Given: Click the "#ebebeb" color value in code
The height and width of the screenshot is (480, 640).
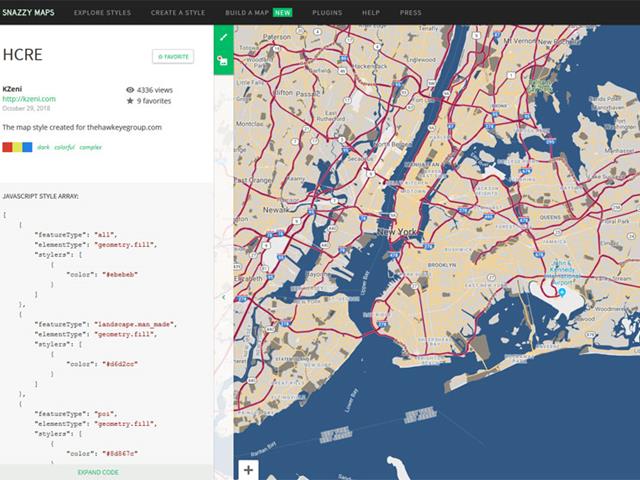Looking at the screenshot, I should (x=120, y=275).
